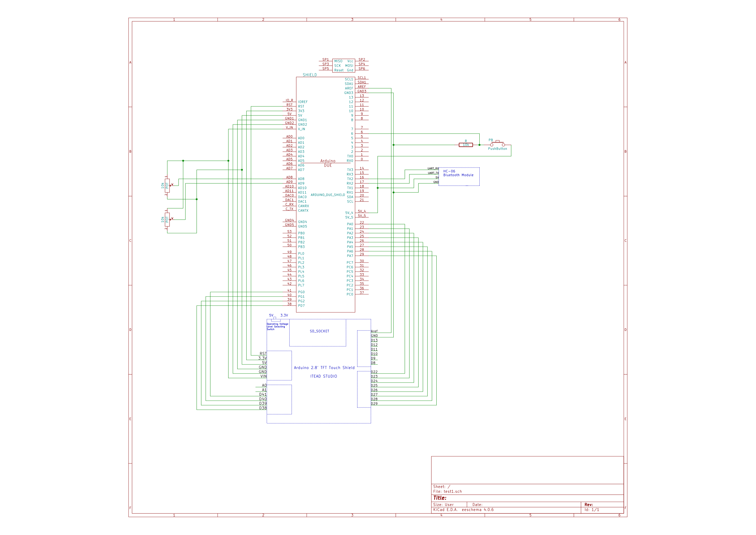Click the A0 pin on TFT shield
Viewport: 756px width, 535px height.
pos(264,386)
